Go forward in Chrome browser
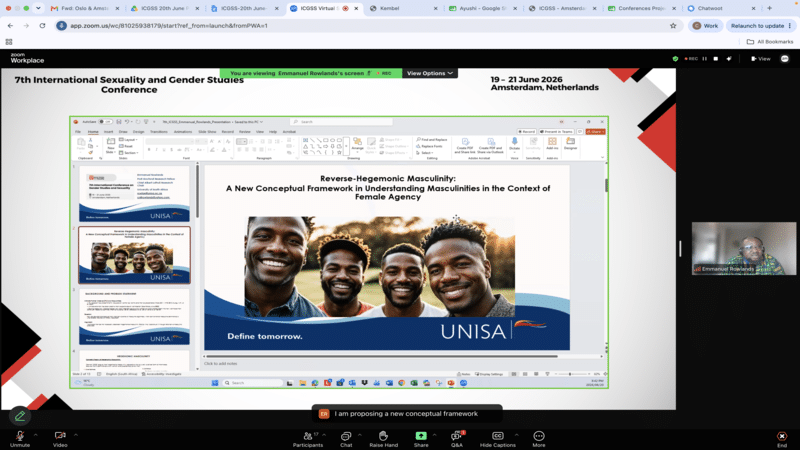This screenshot has height=450, width=800. point(26,26)
